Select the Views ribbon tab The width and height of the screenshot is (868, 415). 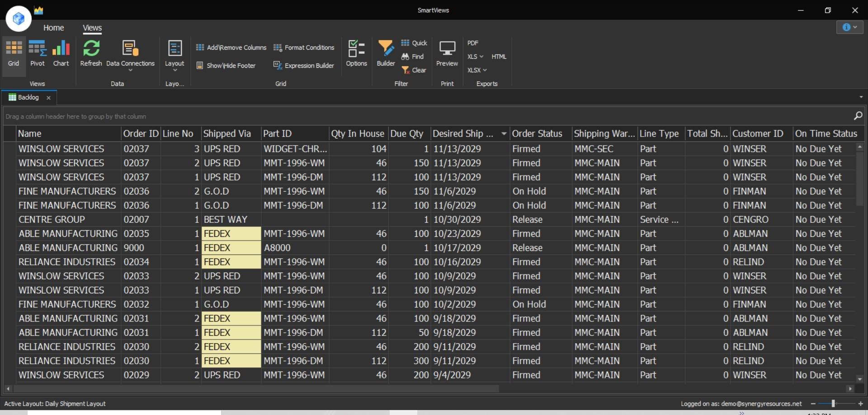coord(92,28)
